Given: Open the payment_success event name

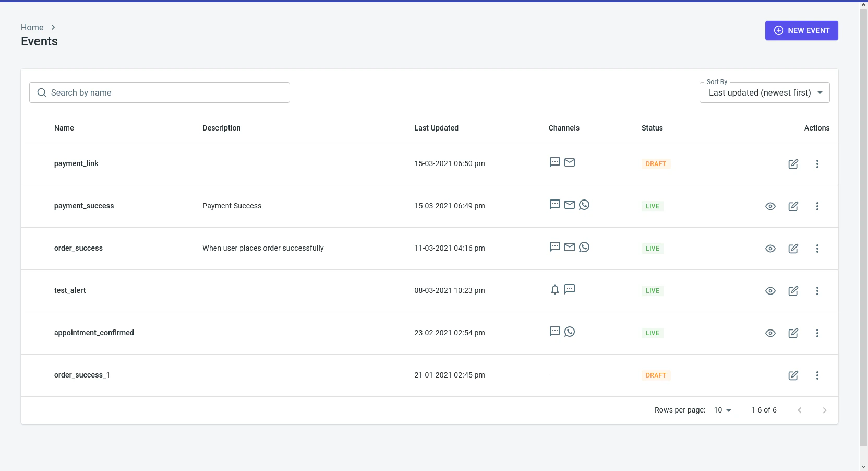Looking at the screenshot, I should 84,206.
